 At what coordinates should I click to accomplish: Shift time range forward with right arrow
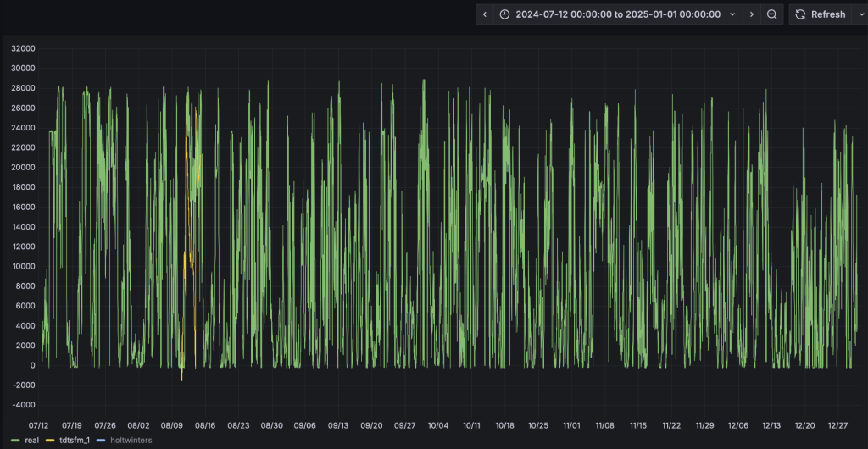click(x=751, y=14)
